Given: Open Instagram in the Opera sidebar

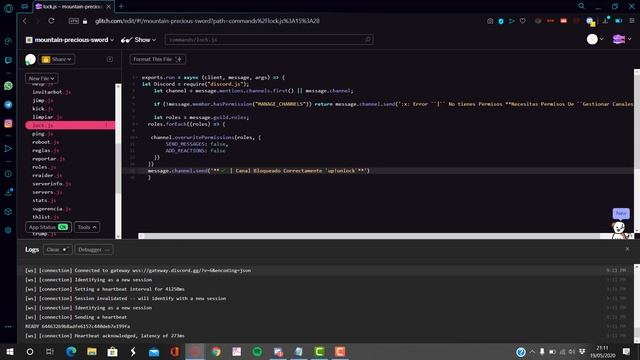Looking at the screenshot, I should click(x=8, y=123).
